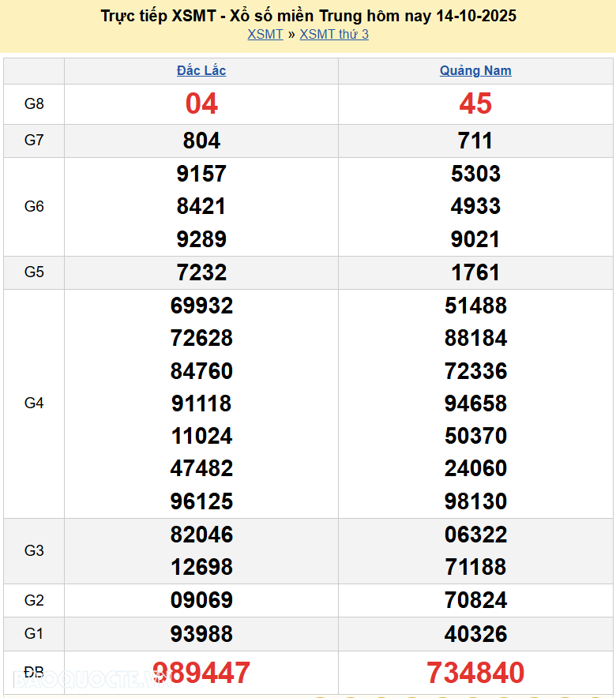This screenshot has height=698, width=616.
Task: Click the G6 row label
Action: tap(34, 206)
